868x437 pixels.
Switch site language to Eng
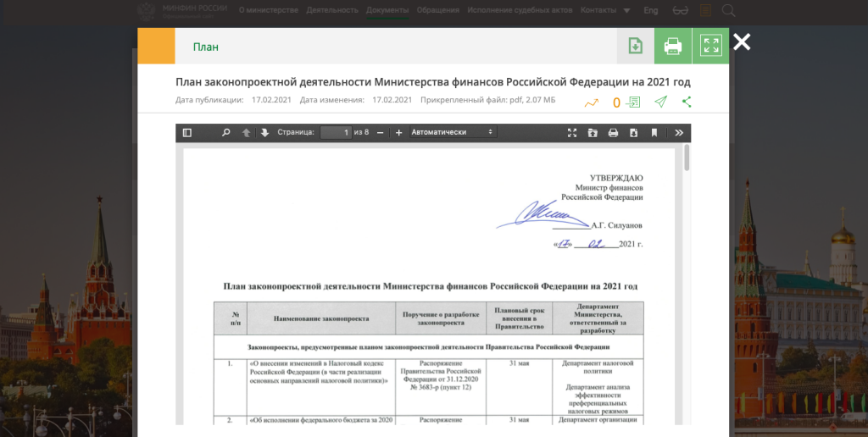click(651, 10)
